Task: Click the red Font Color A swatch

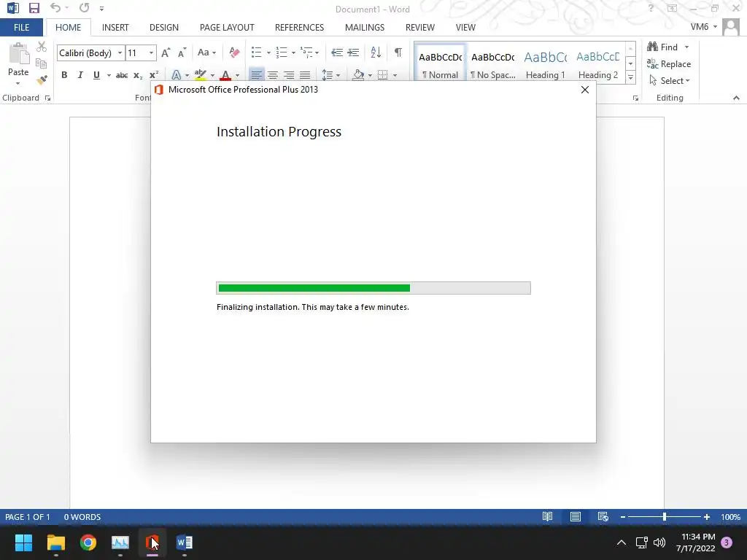Action: coord(225,75)
